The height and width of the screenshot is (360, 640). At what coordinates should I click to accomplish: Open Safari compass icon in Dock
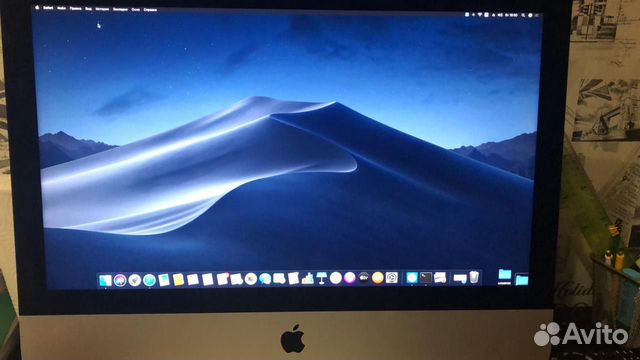pos(149,280)
